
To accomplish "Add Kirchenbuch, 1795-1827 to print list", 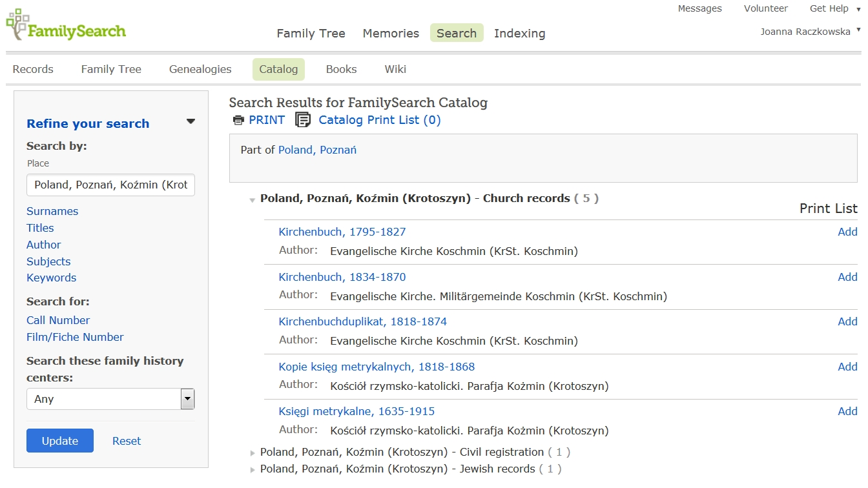I will (847, 232).
